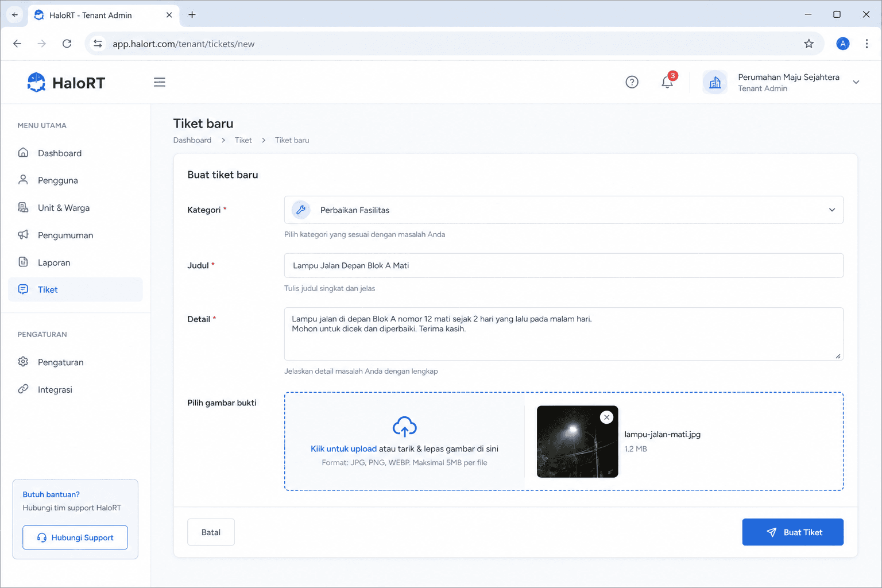This screenshot has height=588, width=882.
Task: Click the HaloRT logo icon
Action: pos(36,82)
